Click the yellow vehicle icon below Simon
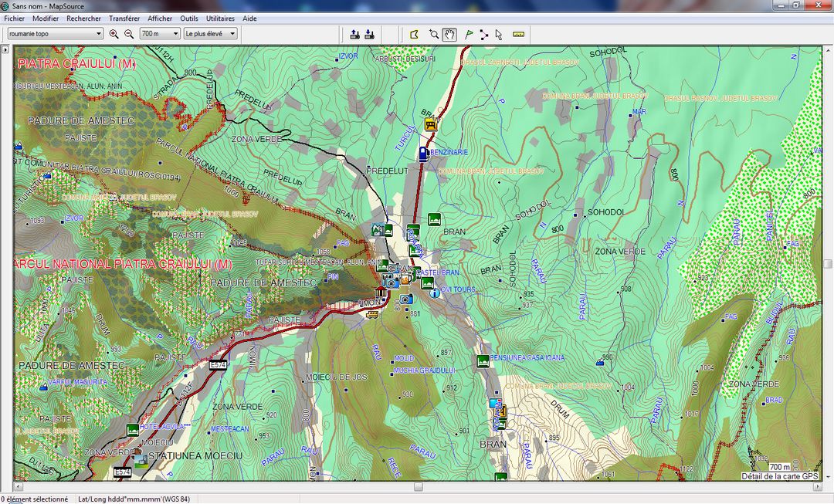The width and height of the screenshot is (834, 504). coord(372,315)
